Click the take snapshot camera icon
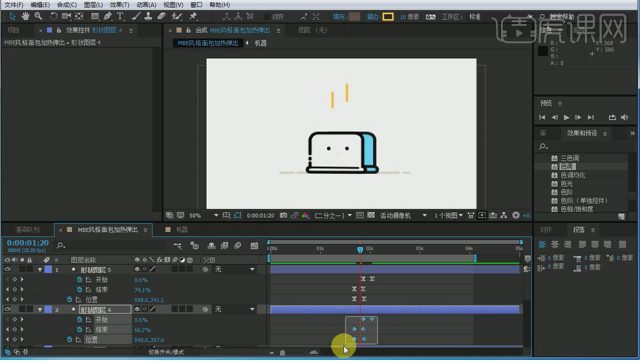Image resolution: width=641 pixels, height=361 pixels. point(283,215)
